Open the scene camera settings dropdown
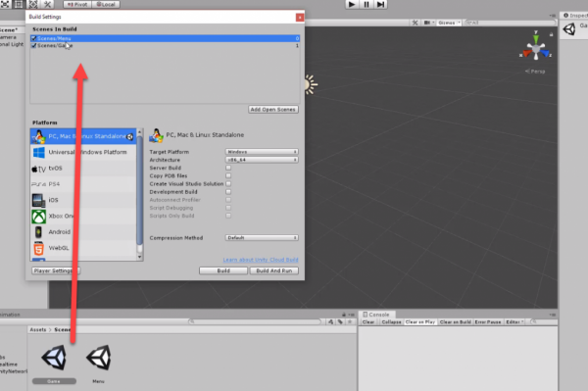Image resolution: width=588 pixels, height=391 pixels. [x=429, y=23]
